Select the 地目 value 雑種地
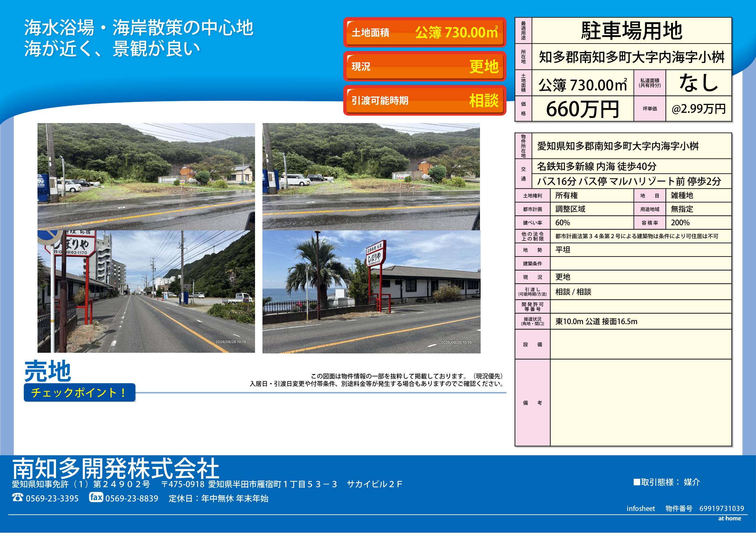The width and height of the screenshot is (756, 534). (x=682, y=196)
